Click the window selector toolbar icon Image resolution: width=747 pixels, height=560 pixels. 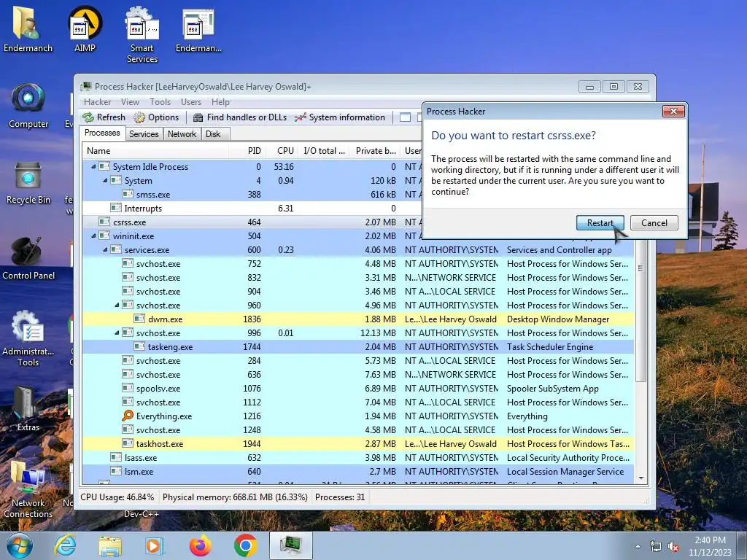(x=405, y=117)
